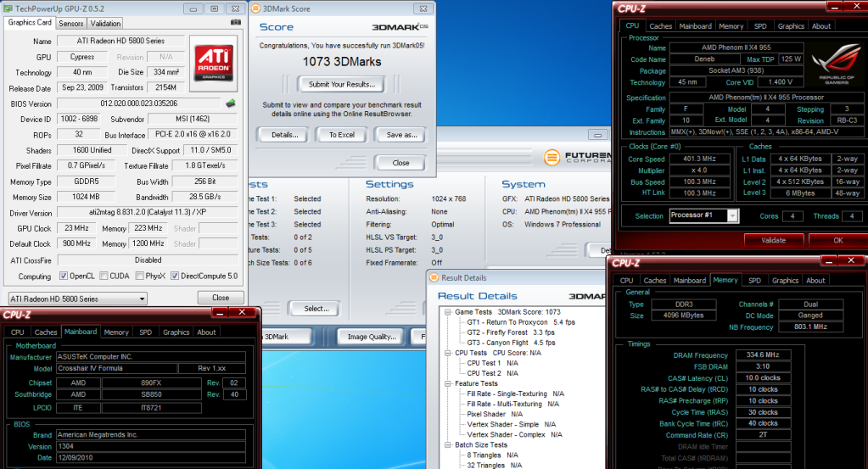
Task: Open the Processor #1 selection dropdown
Action: point(703,216)
